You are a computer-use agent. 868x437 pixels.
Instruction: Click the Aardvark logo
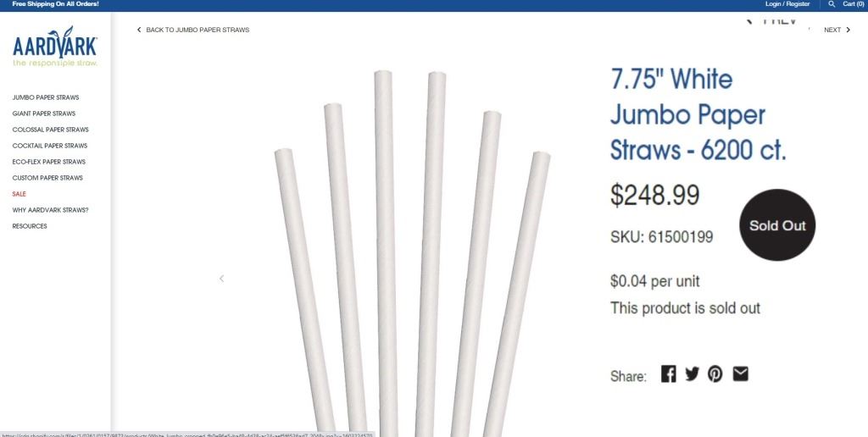tap(55, 50)
